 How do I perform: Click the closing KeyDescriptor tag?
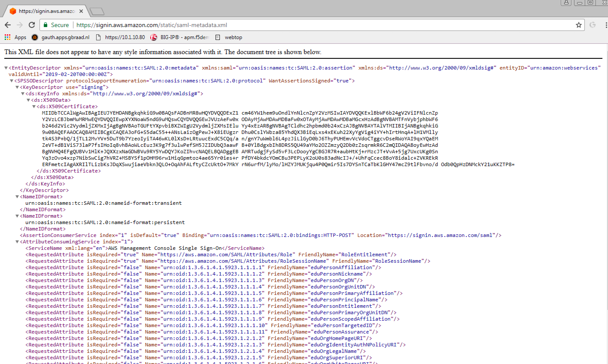pos(44,190)
